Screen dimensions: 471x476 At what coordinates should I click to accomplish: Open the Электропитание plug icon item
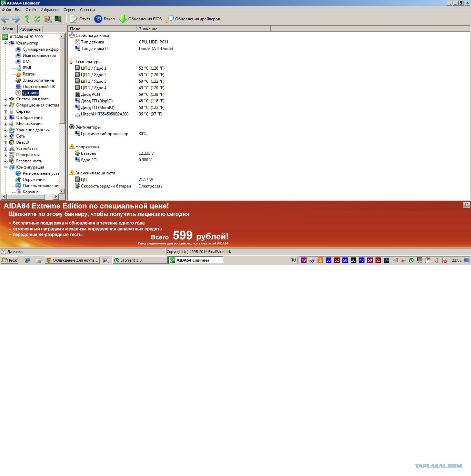click(18, 80)
